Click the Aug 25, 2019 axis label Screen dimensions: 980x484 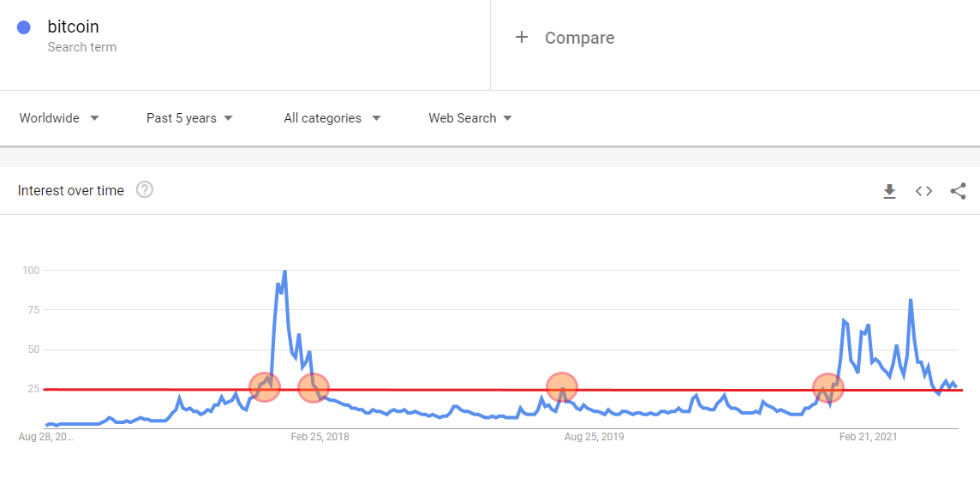pyautogui.click(x=595, y=437)
